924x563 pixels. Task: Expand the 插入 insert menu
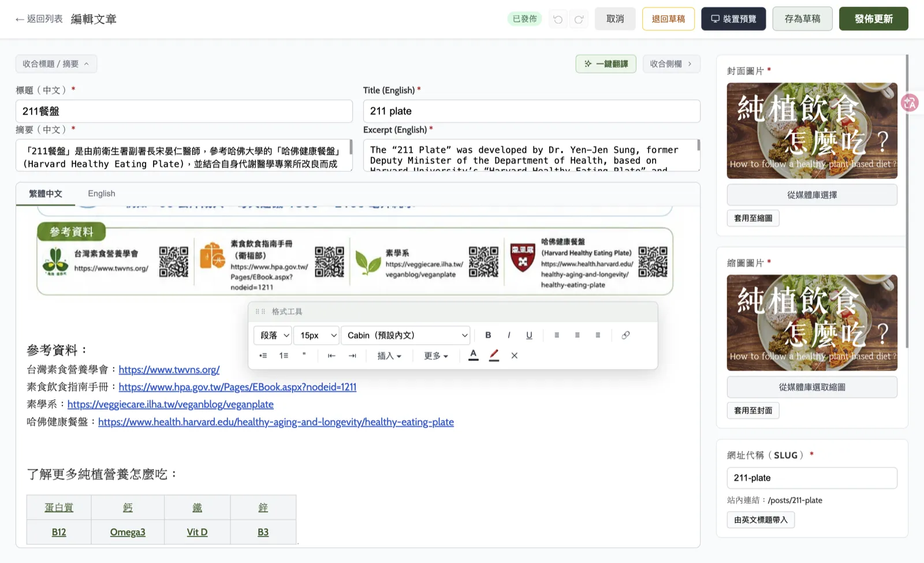click(389, 356)
